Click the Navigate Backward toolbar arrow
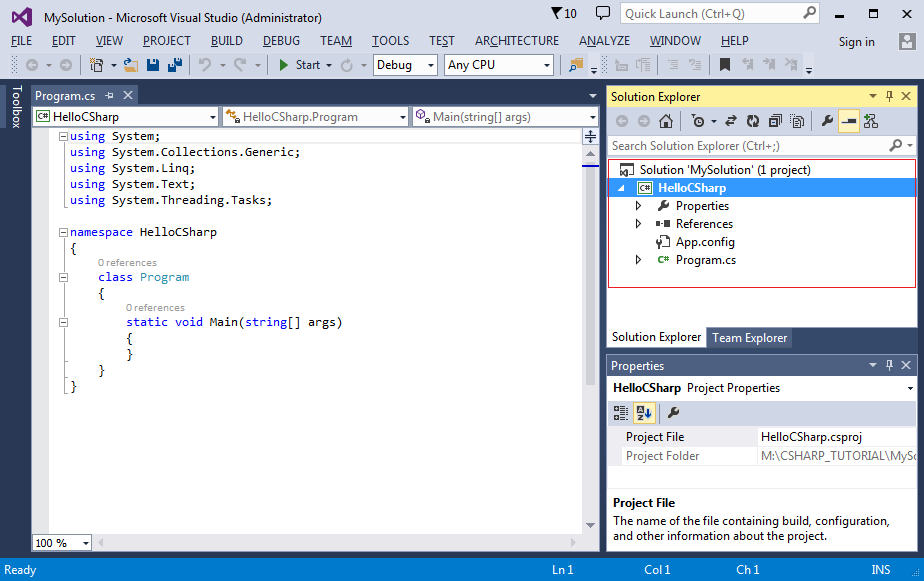The width and height of the screenshot is (924, 581). pyautogui.click(x=32, y=65)
